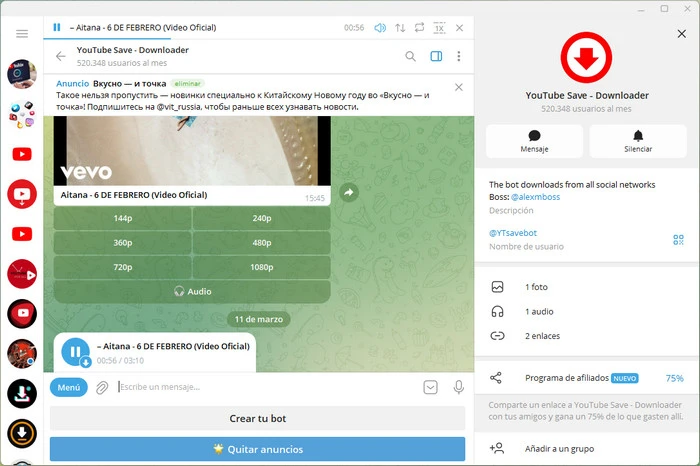Choose 480p download quality
700x466 pixels.
point(262,243)
